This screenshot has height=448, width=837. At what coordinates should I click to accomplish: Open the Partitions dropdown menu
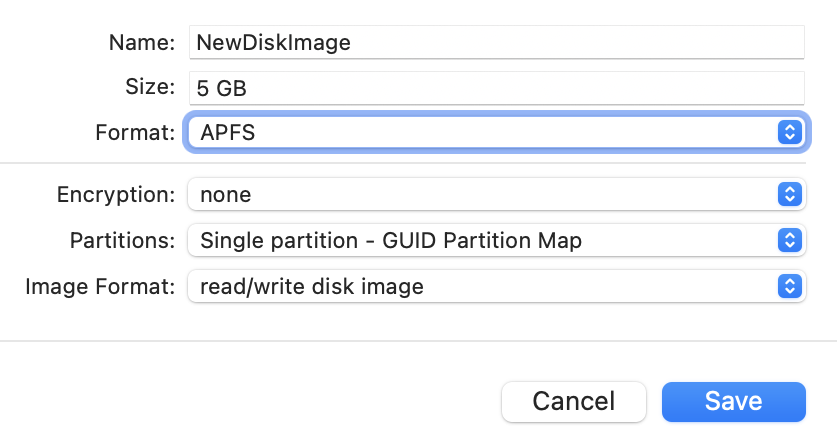[x=480, y=240]
